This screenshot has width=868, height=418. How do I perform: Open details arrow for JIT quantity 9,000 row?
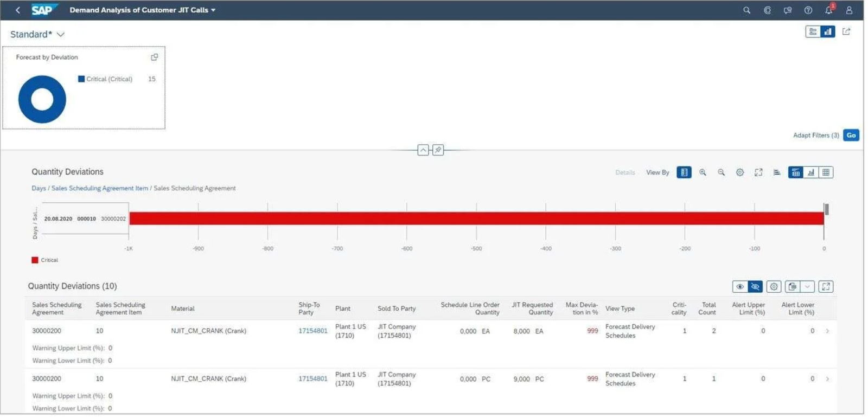(x=827, y=379)
